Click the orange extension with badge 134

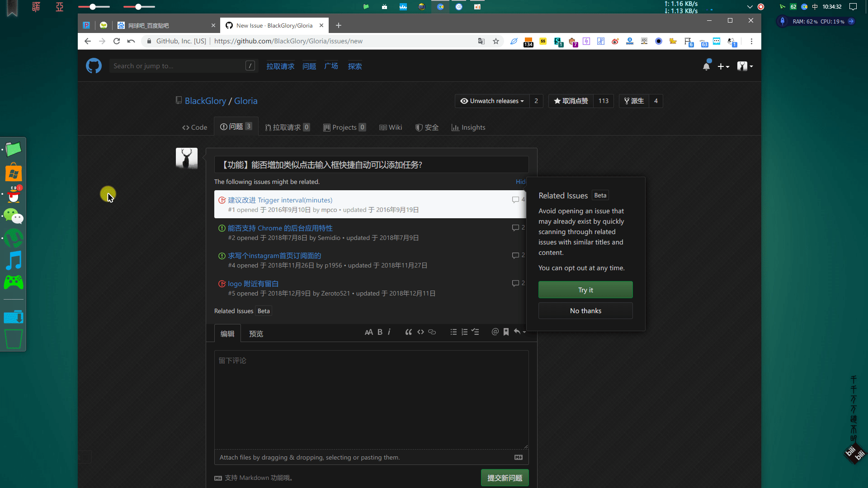point(528,42)
